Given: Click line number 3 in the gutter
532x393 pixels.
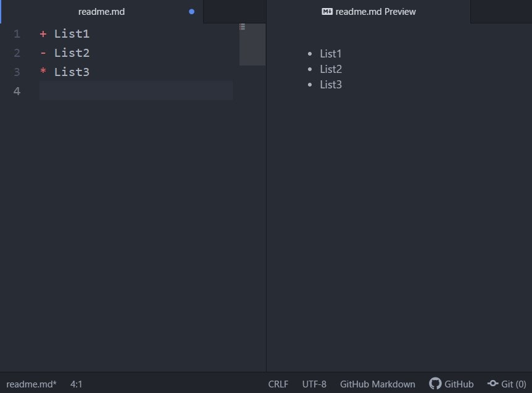Looking at the screenshot, I should coord(17,72).
